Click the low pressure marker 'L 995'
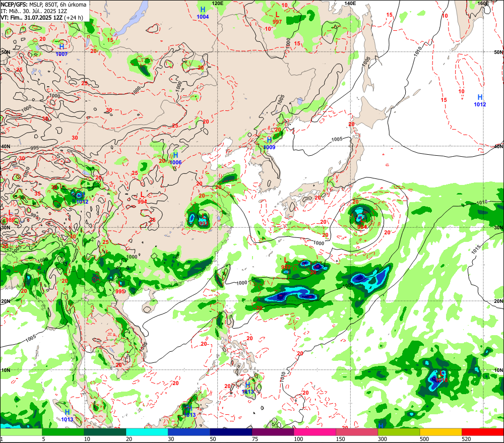The height and width of the screenshot is (443, 504). point(120,287)
